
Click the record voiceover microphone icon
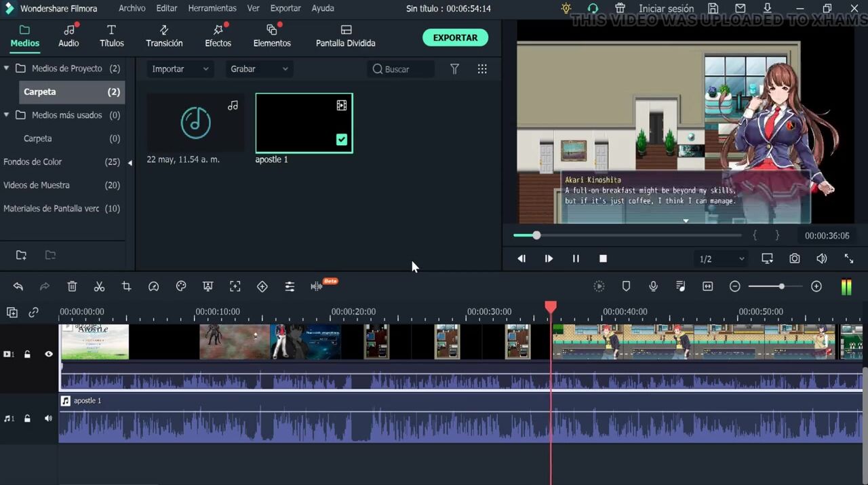tap(653, 287)
